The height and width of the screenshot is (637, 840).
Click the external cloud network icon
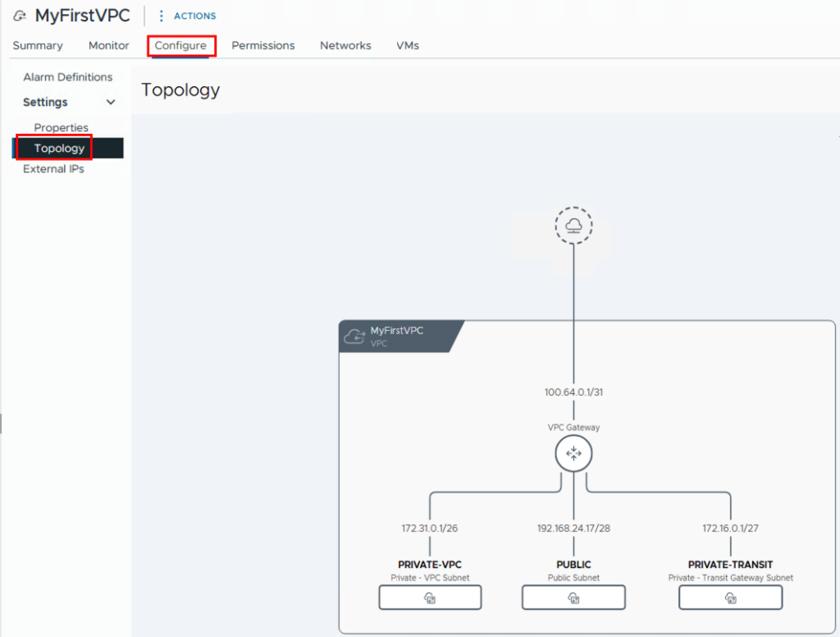point(573,224)
